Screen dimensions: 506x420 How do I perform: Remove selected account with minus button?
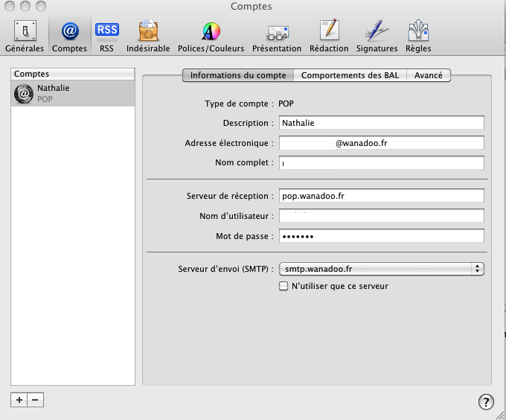tap(36, 400)
